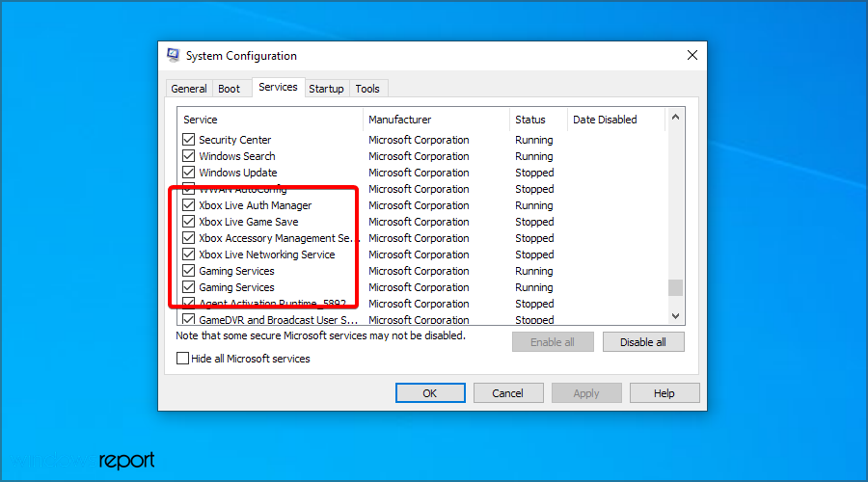Screen dimensions: 868x482
Task: Confirm with the OK button
Action: click(x=430, y=393)
